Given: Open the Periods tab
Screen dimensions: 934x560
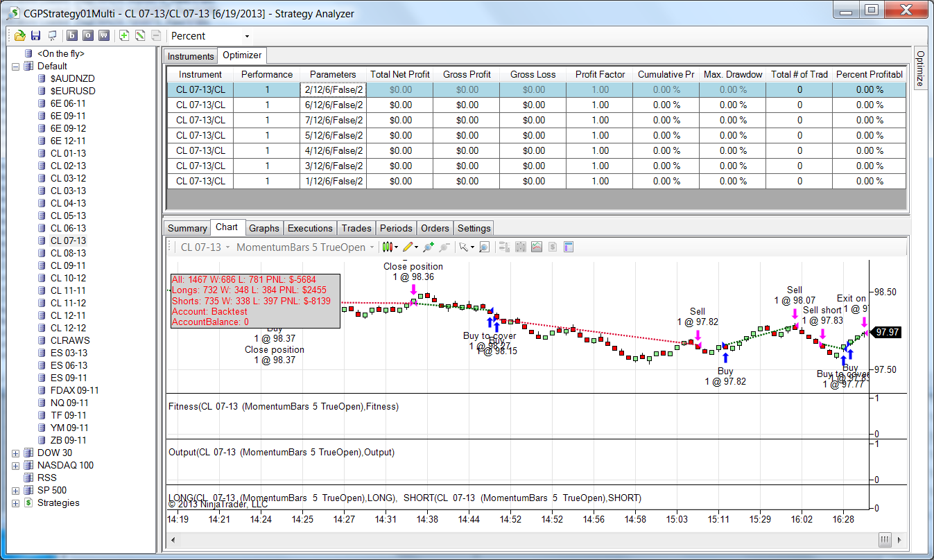Looking at the screenshot, I should coord(396,228).
